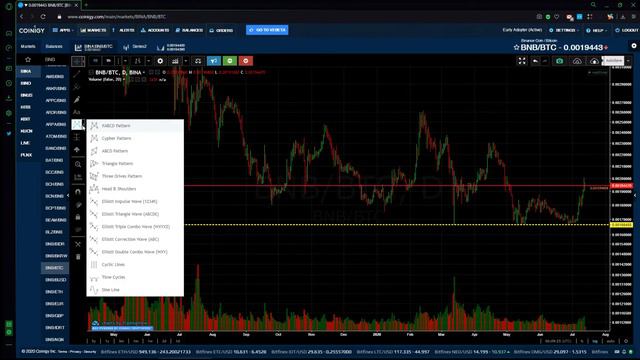Select the XABCD Pattern tool
This screenshot has height=360, width=640.
pos(135,126)
